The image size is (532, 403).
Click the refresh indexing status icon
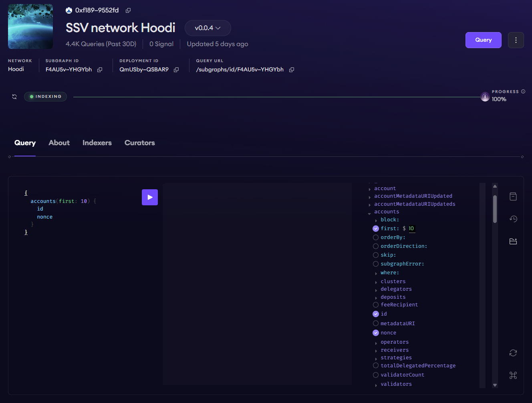14,97
